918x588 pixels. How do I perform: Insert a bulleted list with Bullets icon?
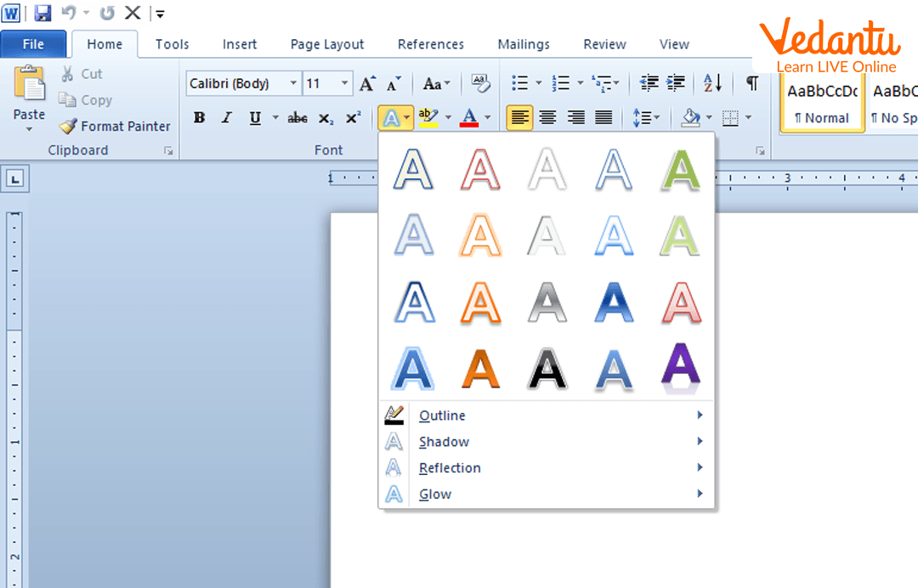(519, 83)
